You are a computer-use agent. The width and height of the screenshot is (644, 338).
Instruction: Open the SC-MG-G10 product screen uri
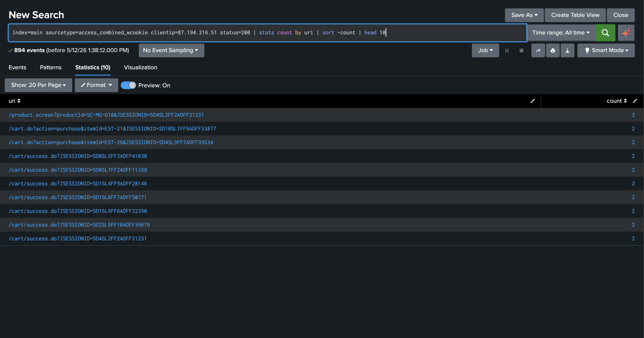[x=106, y=115]
